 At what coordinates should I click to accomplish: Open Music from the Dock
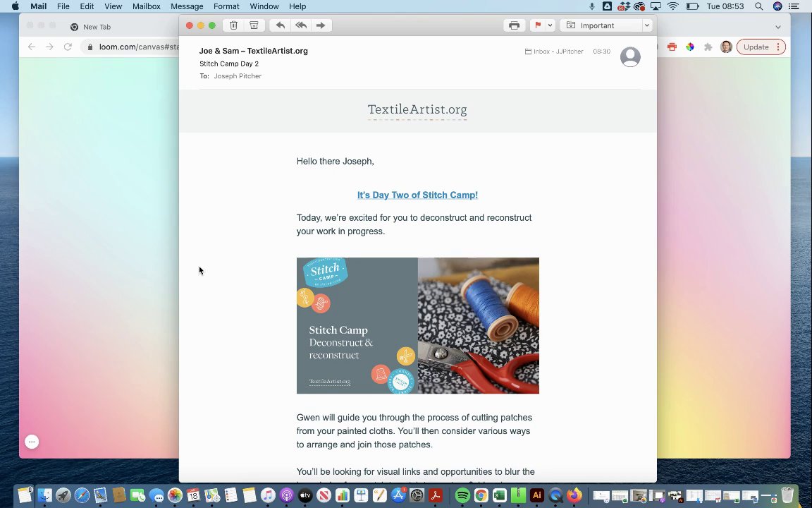(x=268, y=495)
